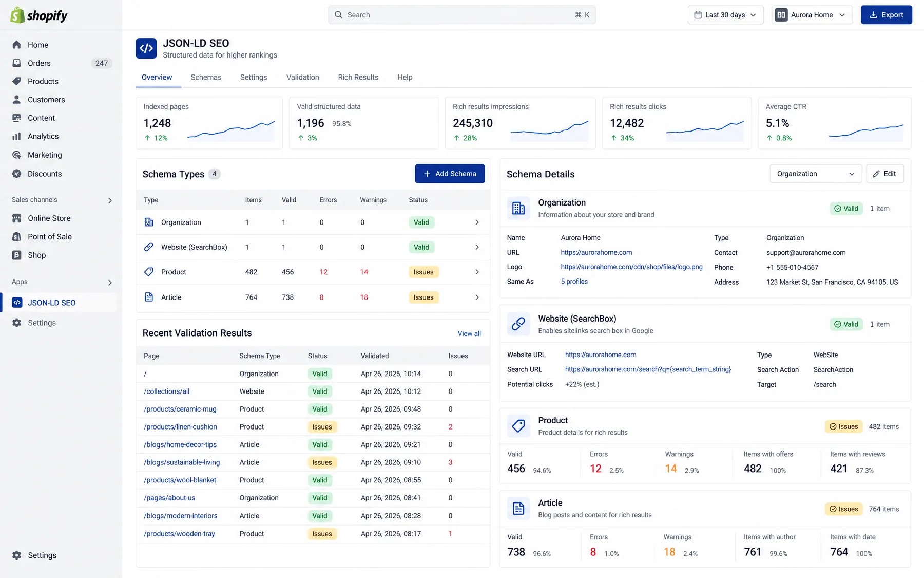Open Point of Sale bag icon
This screenshot has height=578, width=924.
pyautogui.click(x=17, y=237)
